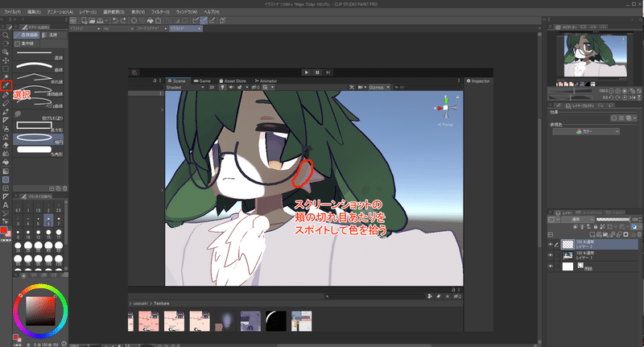This screenshot has height=347, width=644.
Task: Click the Zoom Out icon in Navigator
Action: 611,91
